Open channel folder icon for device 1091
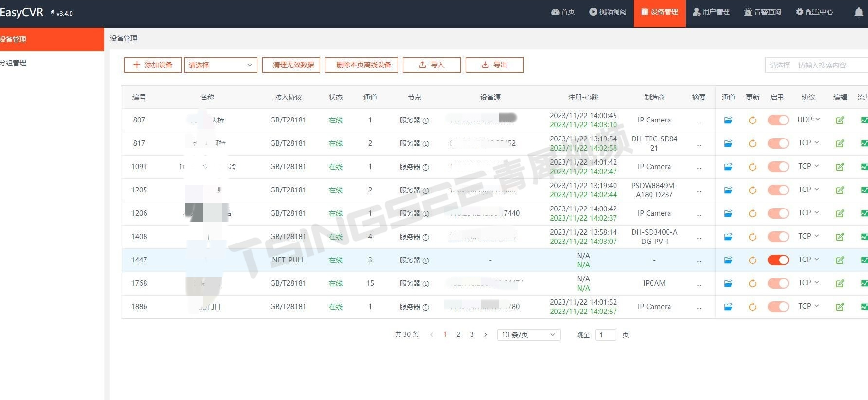The width and height of the screenshot is (868, 400). click(x=728, y=167)
